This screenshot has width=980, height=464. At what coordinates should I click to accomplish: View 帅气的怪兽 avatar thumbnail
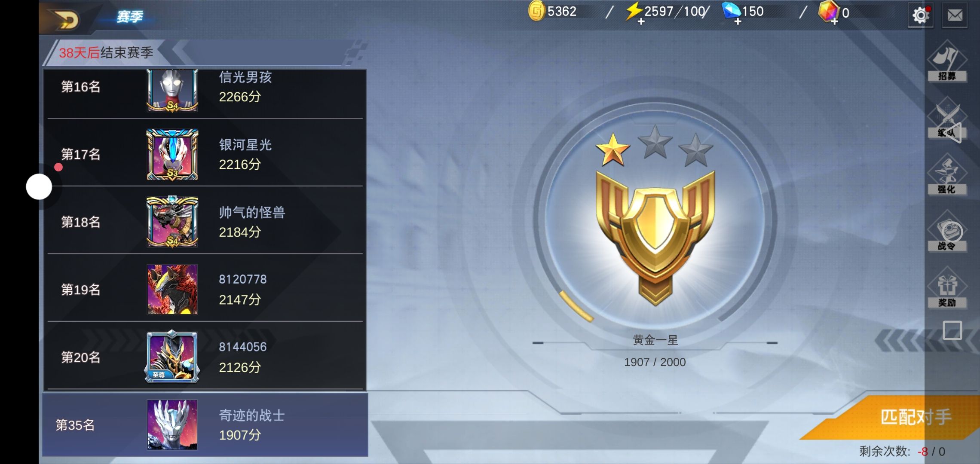click(172, 222)
